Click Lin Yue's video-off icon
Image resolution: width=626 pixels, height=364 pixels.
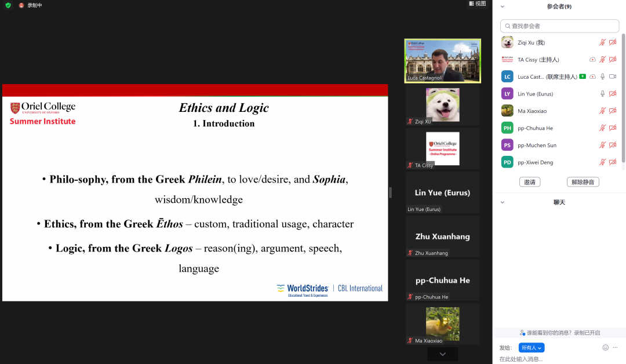pos(613,94)
